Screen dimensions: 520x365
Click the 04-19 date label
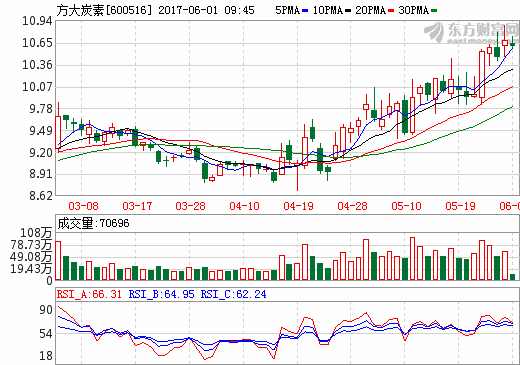click(298, 206)
